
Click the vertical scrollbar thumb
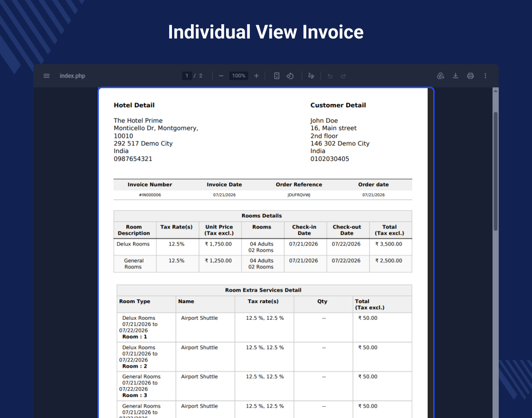pyautogui.click(x=495, y=171)
